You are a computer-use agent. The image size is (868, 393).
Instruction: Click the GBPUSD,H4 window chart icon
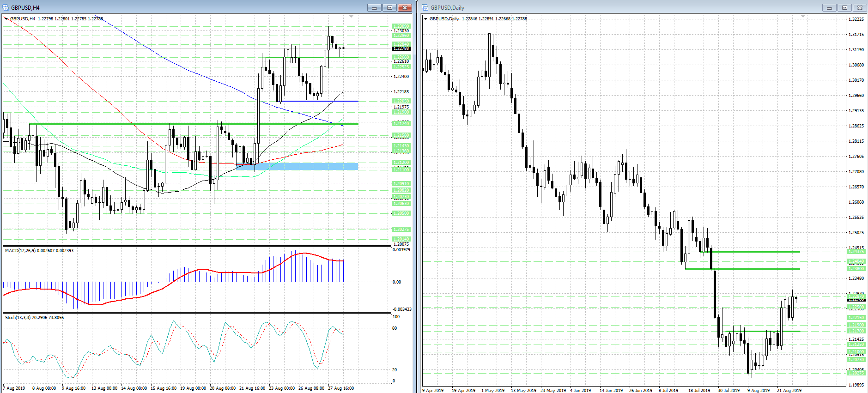coord(6,7)
